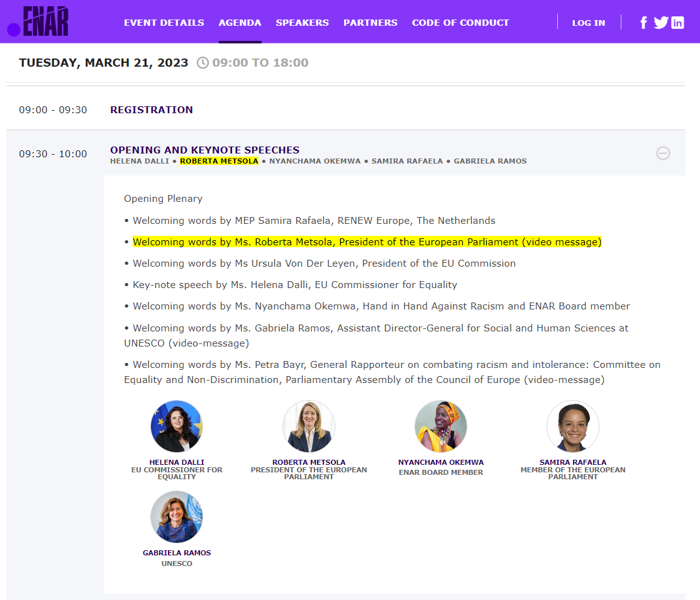Screen dimensions: 700x600
Task: Click the 09:30 - 10:00 time slot
Action: [x=53, y=154]
